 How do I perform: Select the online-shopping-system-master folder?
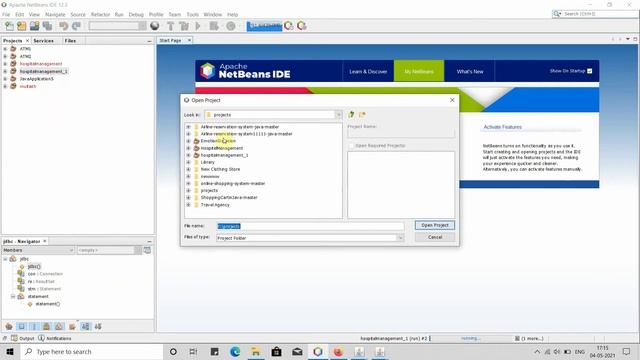233,183
